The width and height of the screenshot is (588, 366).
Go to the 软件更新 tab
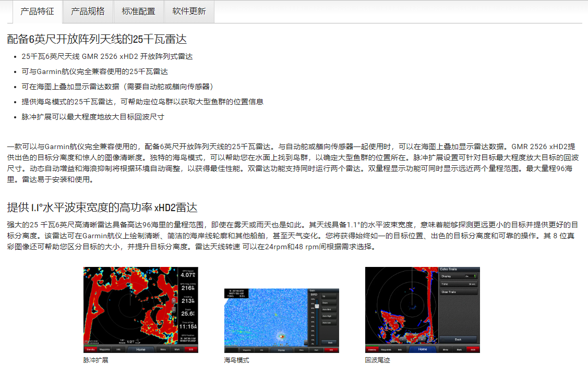pyautogui.click(x=189, y=11)
